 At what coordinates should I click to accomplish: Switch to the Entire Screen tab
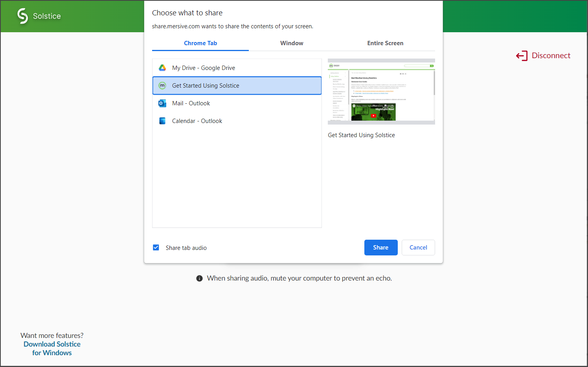pyautogui.click(x=385, y=43)
